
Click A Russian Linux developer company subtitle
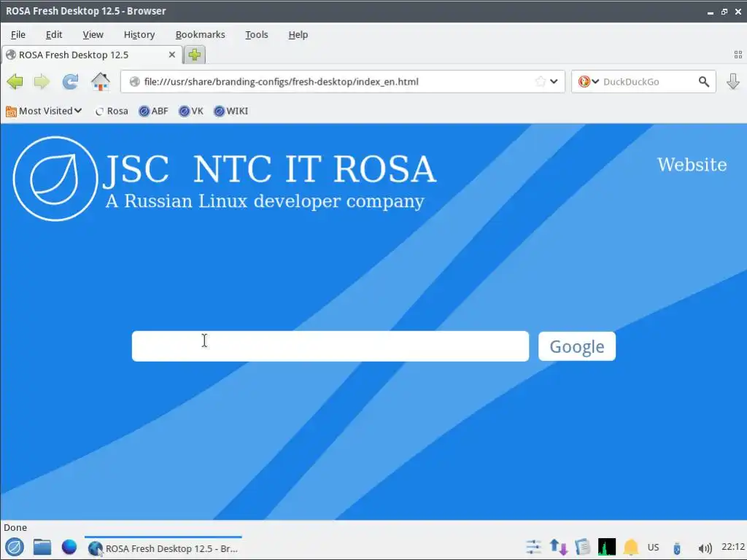[x=265, y=201]
